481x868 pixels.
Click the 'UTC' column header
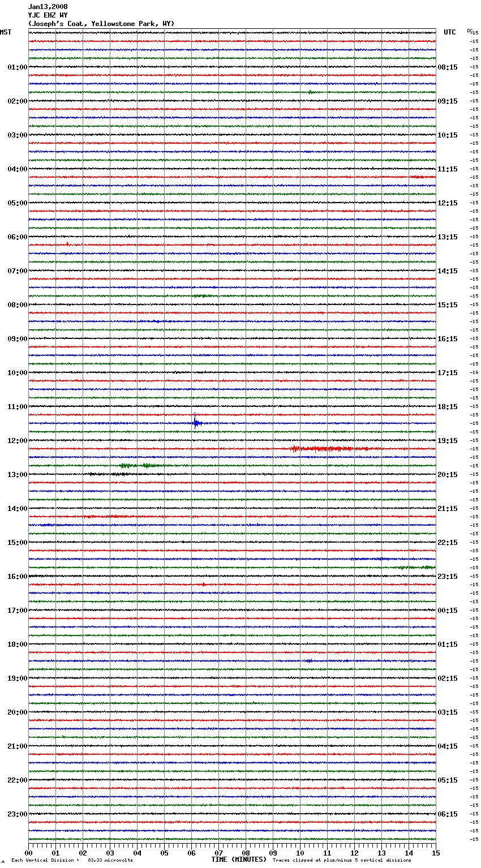449,32
